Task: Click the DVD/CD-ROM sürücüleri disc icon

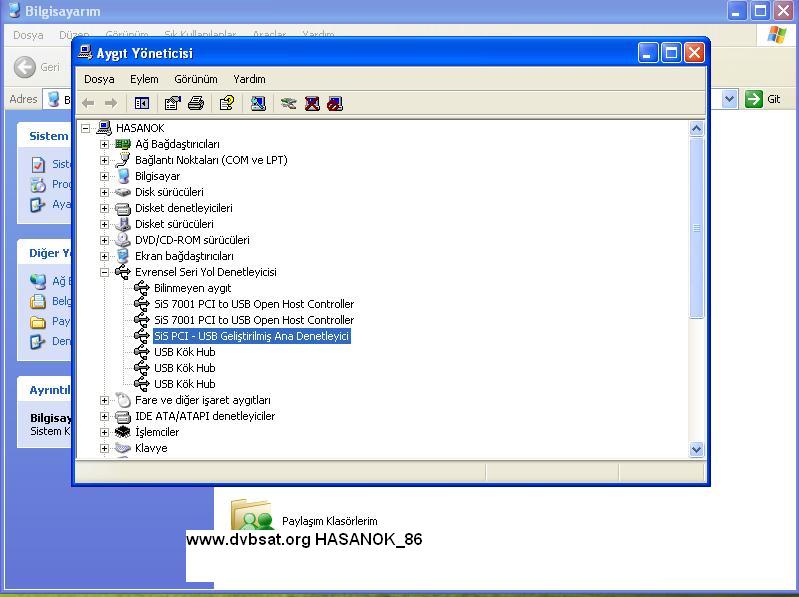Action: (123, 240)
